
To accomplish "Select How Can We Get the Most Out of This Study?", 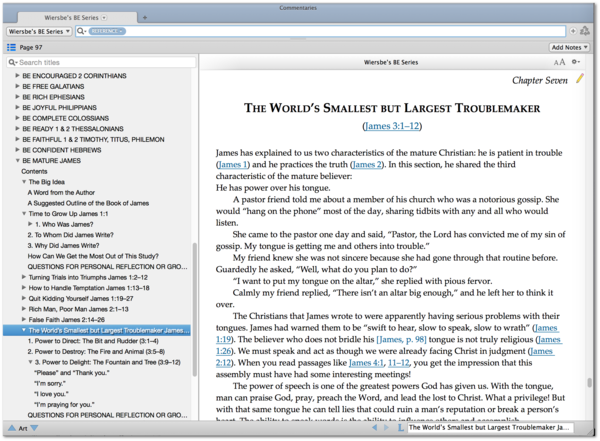I will click(x=93, y=256).
